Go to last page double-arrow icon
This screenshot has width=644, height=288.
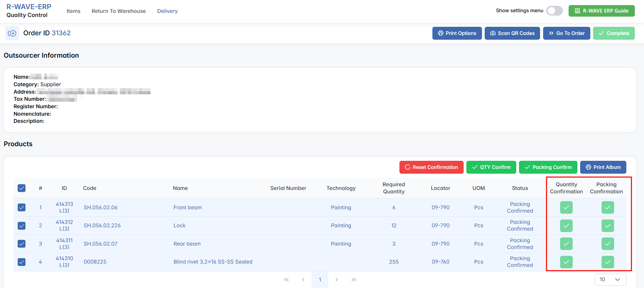(354, 280)
